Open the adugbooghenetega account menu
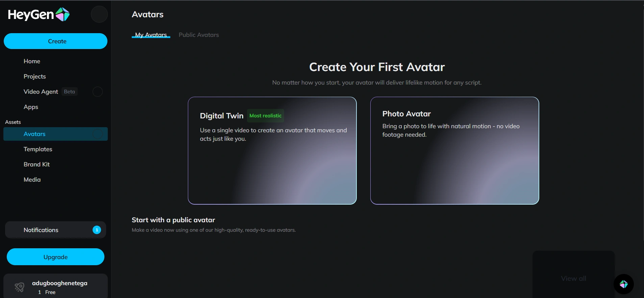This screenshot has height=298, width=644. click(x=55, y=286)
